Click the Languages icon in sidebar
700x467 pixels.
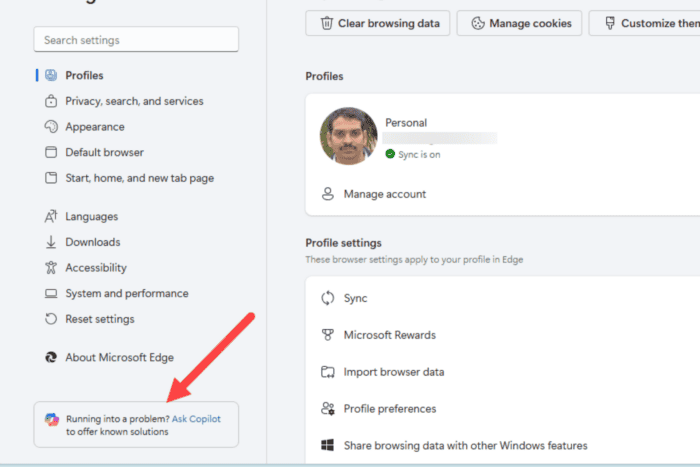51,217
